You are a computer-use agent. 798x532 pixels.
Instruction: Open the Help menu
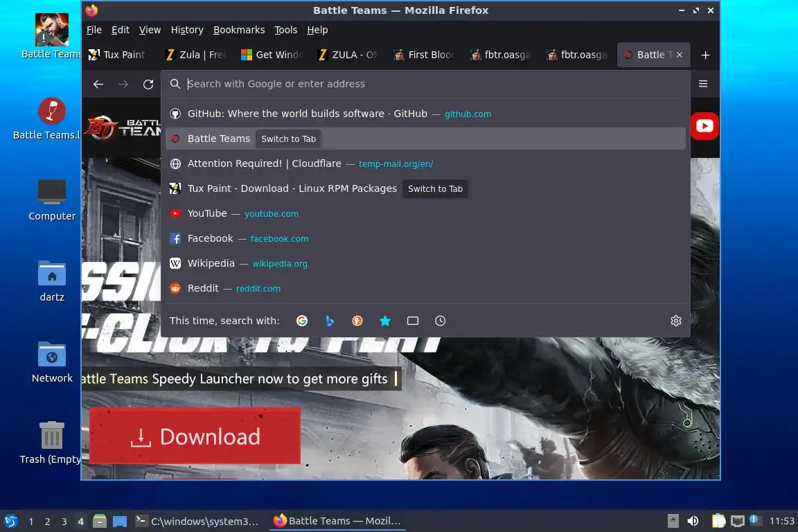click(x=317, y=30)
